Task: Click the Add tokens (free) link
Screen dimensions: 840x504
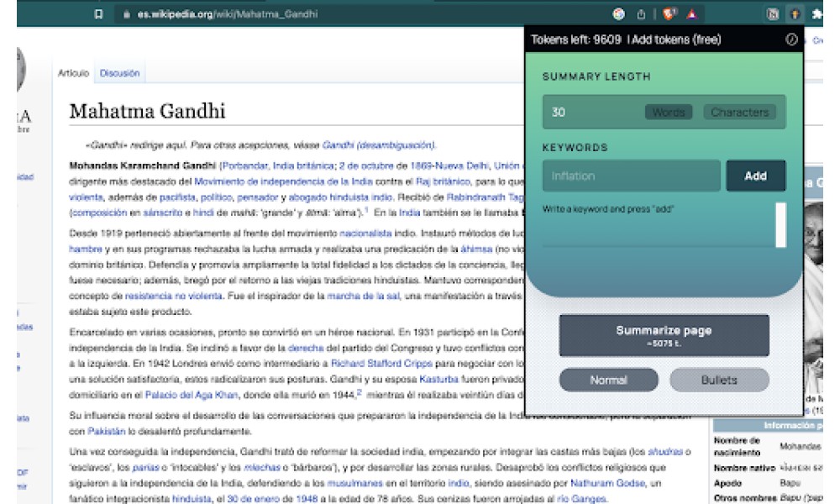Action: (x=676, y=39)
